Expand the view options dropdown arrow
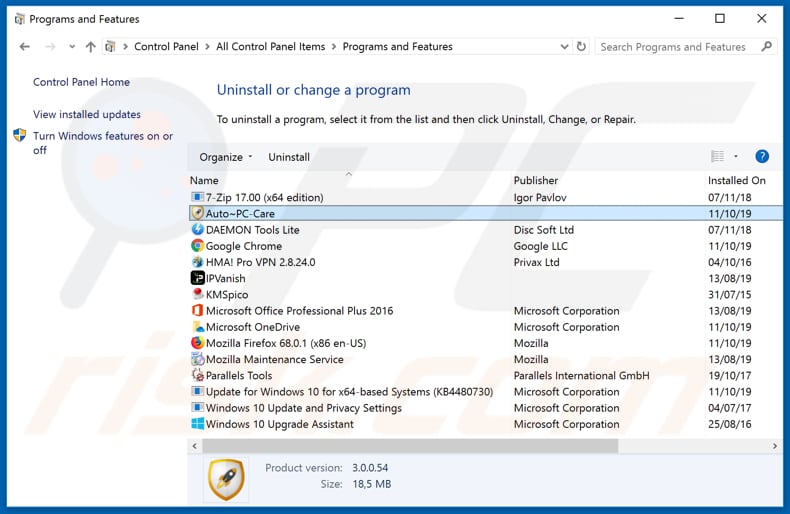Screen dimensions: 790x514 (x=736, y=157)
